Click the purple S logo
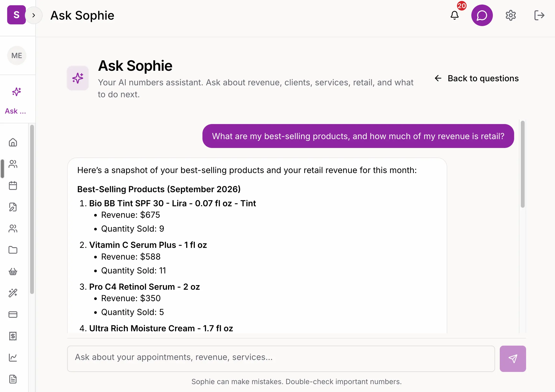Screen dimensions: 555x392 (16, 15)
